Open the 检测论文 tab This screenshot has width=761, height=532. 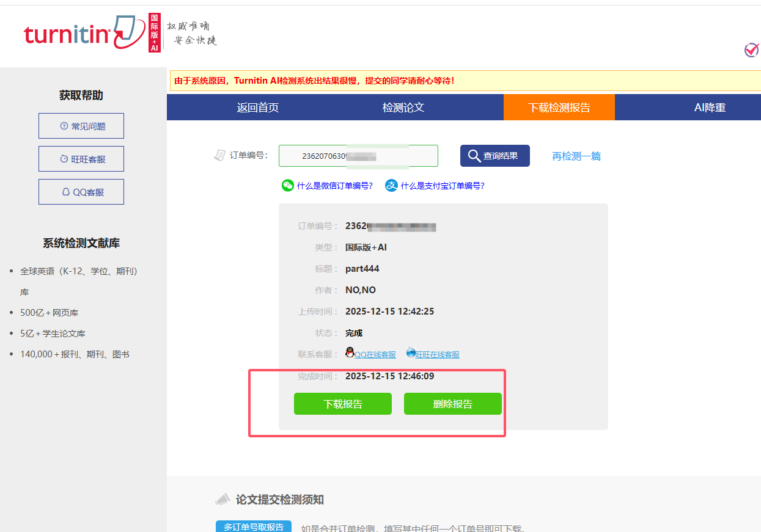tap(403, 107)
